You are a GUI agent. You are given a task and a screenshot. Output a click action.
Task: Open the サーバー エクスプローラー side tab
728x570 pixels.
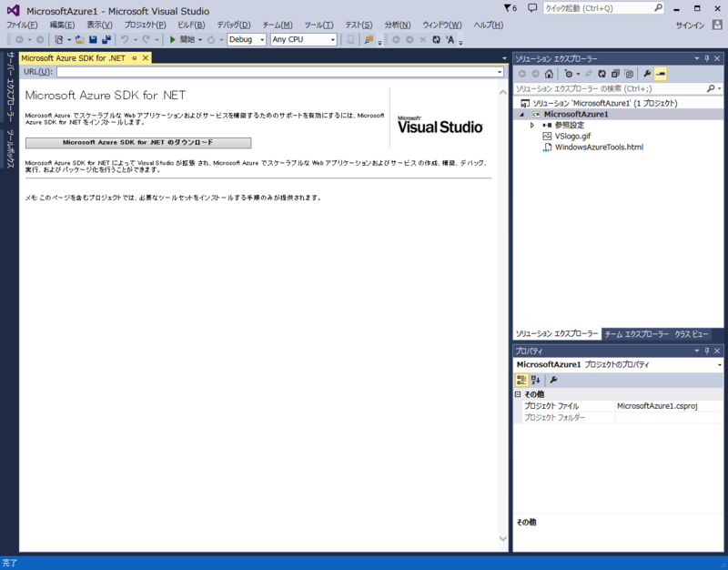click(10, 87)
